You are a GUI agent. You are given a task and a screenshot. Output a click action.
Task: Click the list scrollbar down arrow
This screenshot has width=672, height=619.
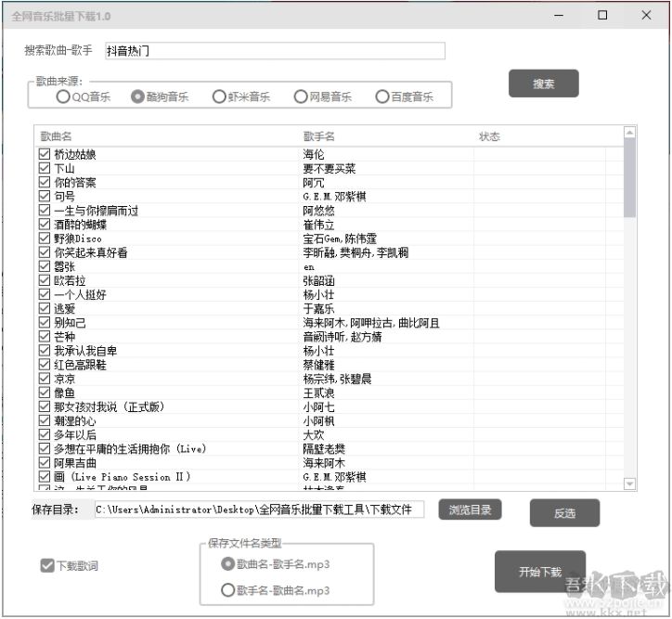pos(629,484)
